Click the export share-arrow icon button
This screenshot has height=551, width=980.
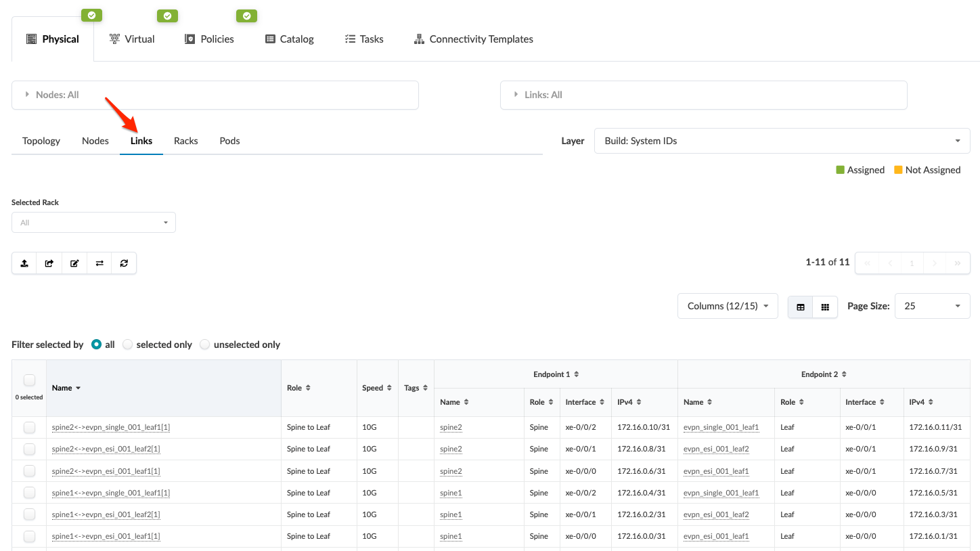click(x=49, y=263)
